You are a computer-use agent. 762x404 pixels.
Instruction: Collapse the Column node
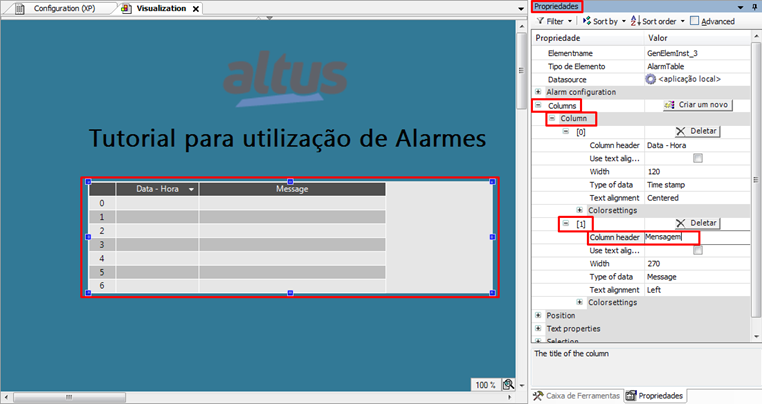tap(552, 118)
